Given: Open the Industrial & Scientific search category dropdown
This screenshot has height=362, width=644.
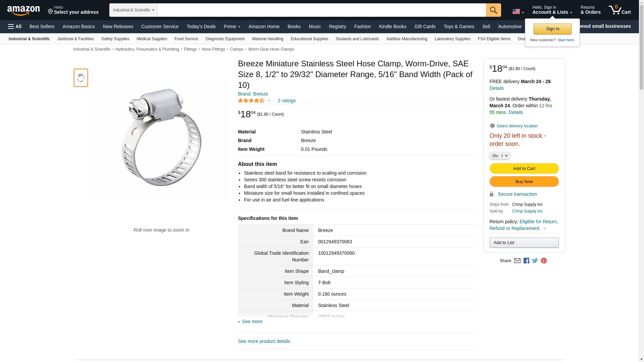Looking at the screenshot, I should (x=133, y=10).
